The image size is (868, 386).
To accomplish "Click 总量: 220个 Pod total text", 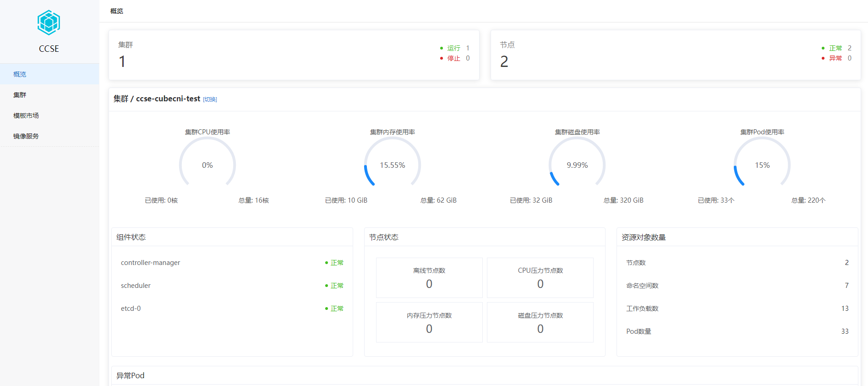I will click(x=808, y=200).
